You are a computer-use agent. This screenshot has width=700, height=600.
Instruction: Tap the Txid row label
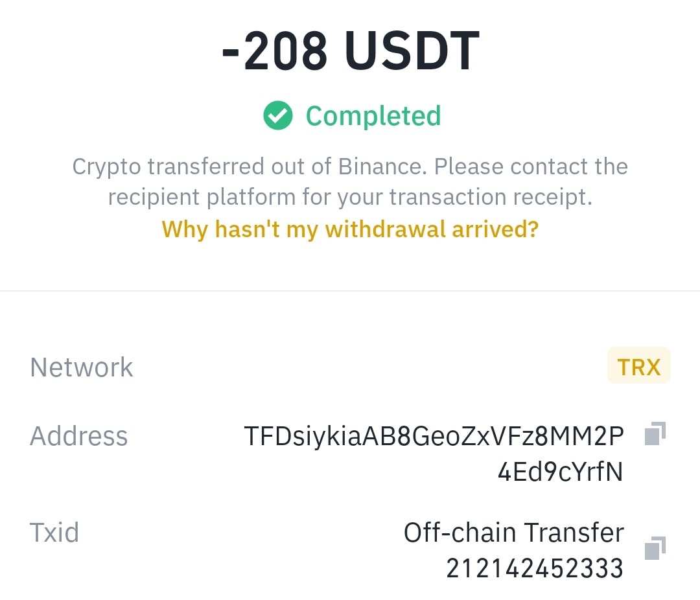[54, 532]
